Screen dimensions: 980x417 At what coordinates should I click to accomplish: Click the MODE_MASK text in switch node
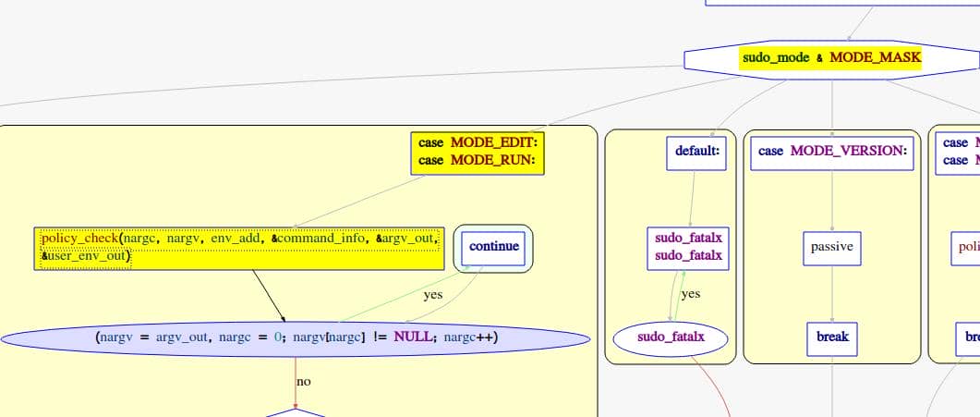click(x=875, y=58)
